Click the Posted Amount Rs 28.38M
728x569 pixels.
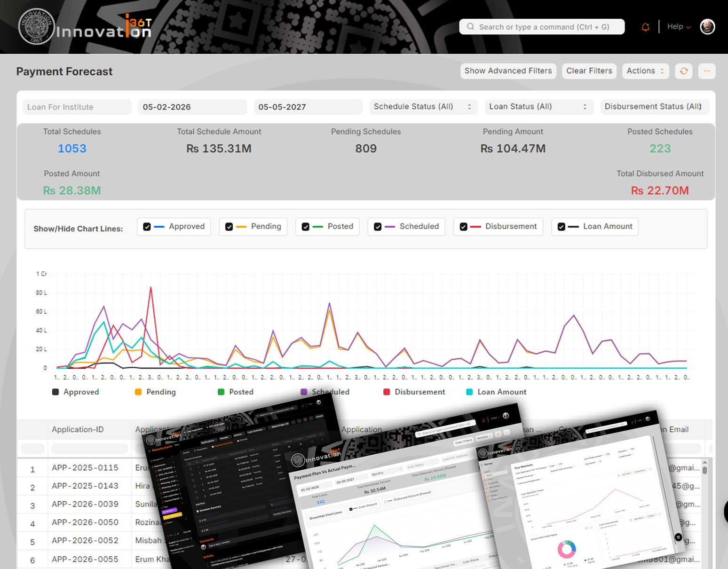point(72,190)
